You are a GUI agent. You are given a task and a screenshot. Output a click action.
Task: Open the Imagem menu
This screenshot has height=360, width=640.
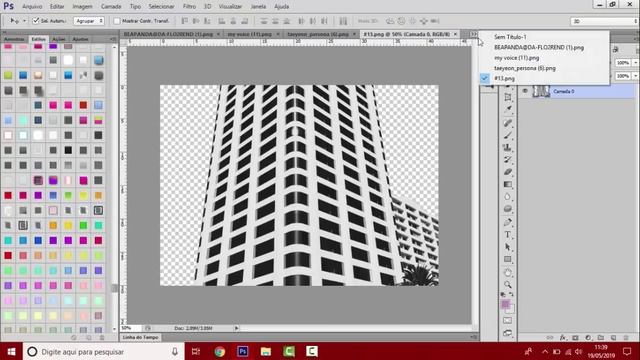pos(82,7)
